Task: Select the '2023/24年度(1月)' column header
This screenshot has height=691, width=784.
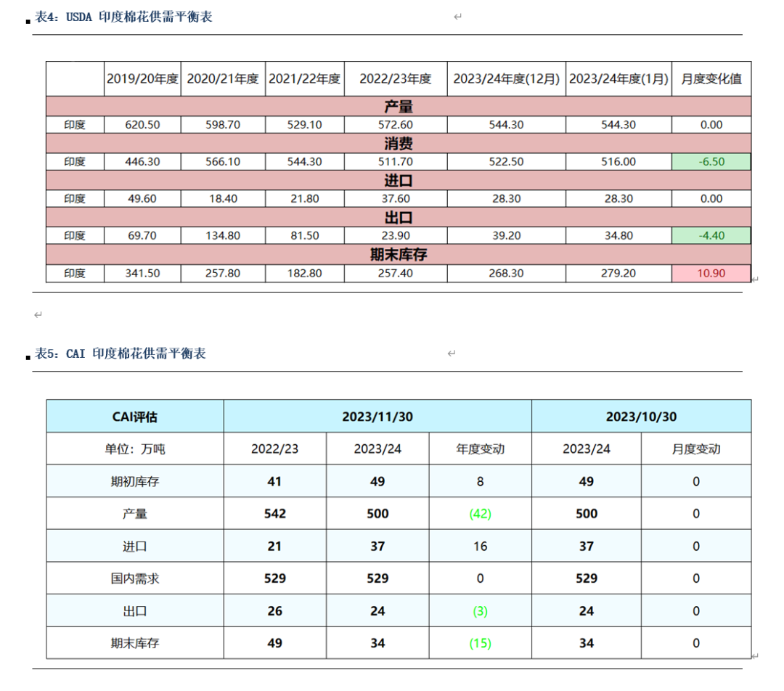Action: tap(618, 78)
